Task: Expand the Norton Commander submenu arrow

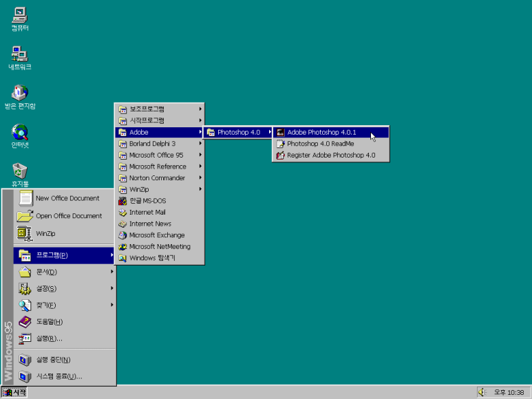Action: (200, 177)
